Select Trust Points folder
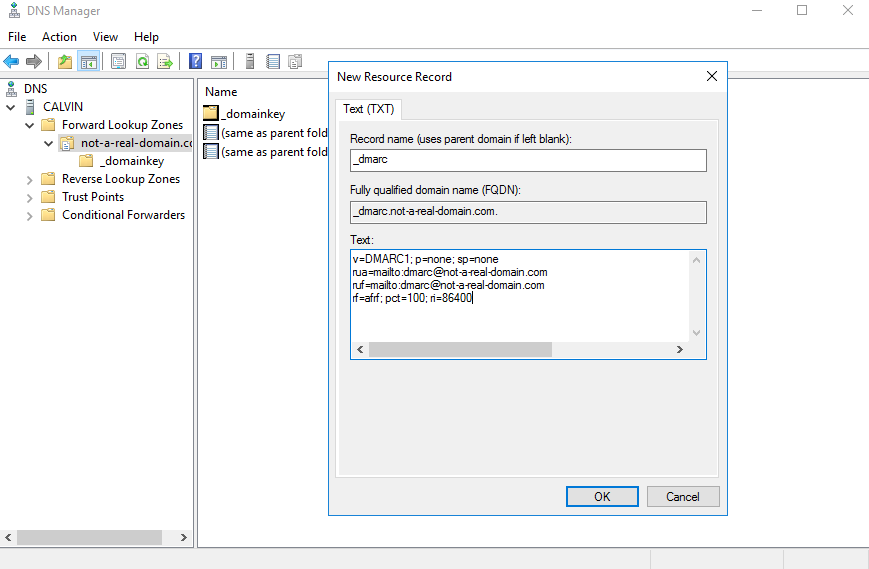Image resolution: width=869 pixels, height=569 pixels. (93, 197)
